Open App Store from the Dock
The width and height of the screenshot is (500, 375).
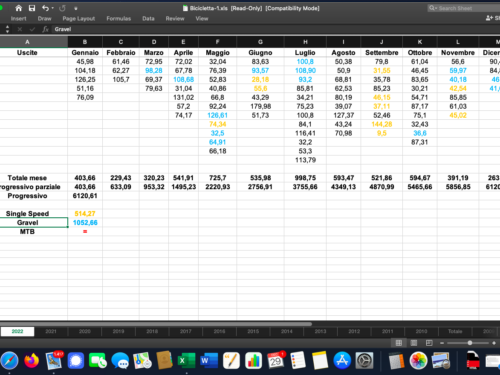[x=342, y=361]
